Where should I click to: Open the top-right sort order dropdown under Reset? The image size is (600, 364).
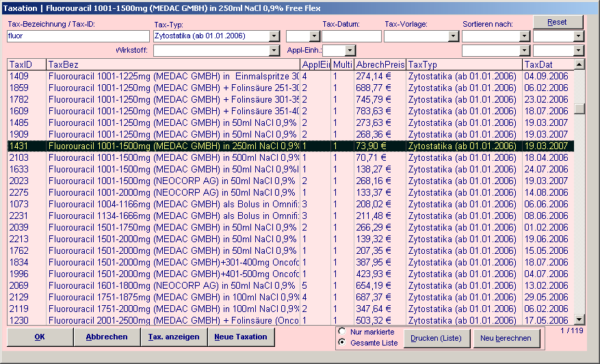coord(579,36)
